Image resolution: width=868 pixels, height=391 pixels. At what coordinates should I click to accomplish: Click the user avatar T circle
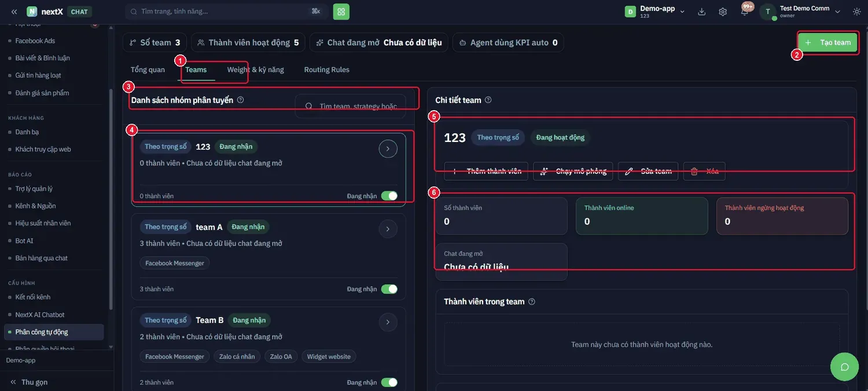click(x=768, y=12)
